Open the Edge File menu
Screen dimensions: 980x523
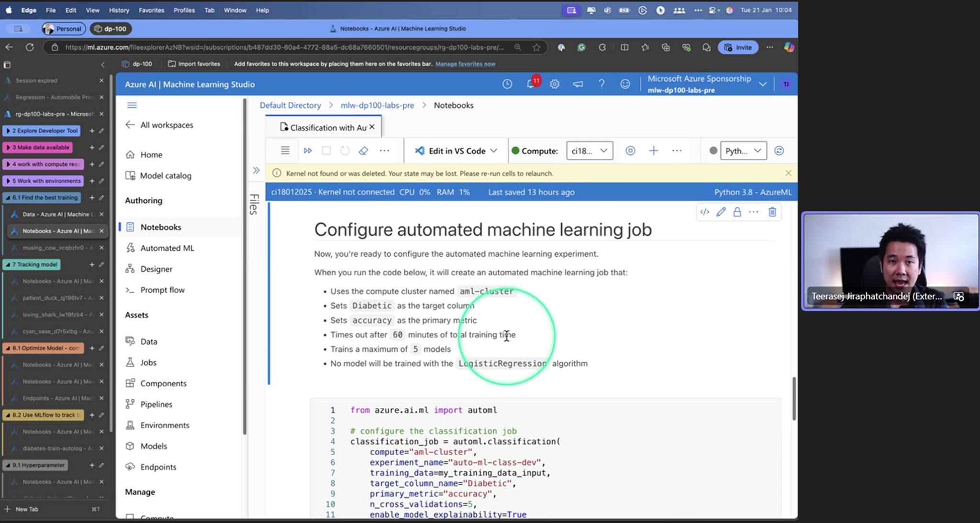tap(51, 10)
